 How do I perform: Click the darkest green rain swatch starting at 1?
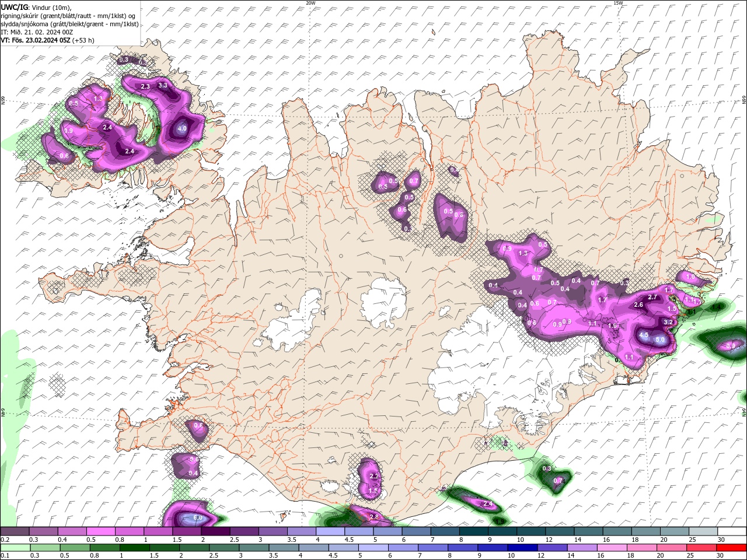tap(135, 547)
